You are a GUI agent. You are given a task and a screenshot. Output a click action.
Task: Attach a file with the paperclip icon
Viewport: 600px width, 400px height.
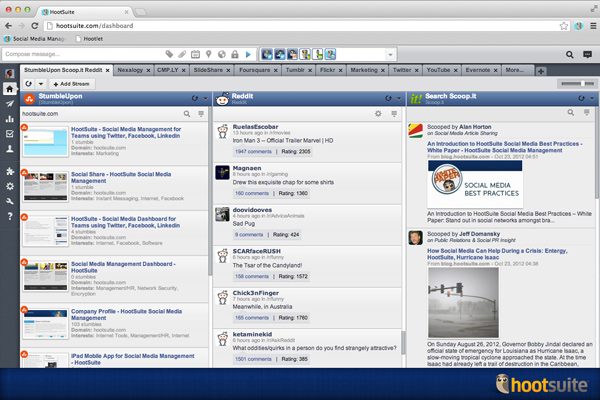[182, 54]
